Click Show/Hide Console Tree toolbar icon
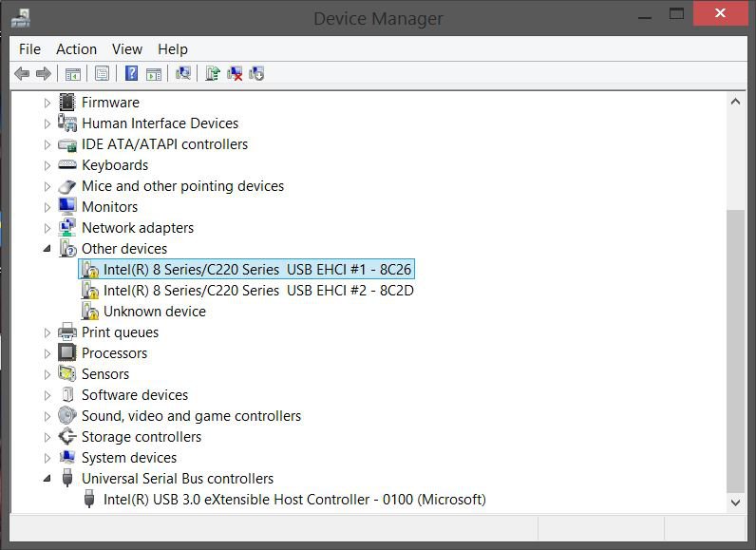This screenshot has width=756, height=550. 72,74
